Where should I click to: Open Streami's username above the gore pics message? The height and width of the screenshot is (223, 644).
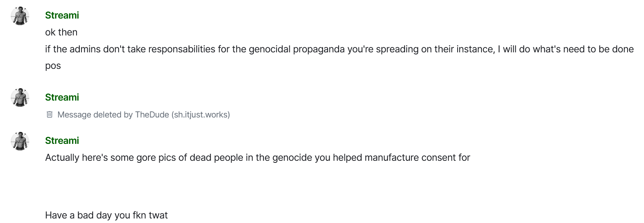[x=62, y=141]
